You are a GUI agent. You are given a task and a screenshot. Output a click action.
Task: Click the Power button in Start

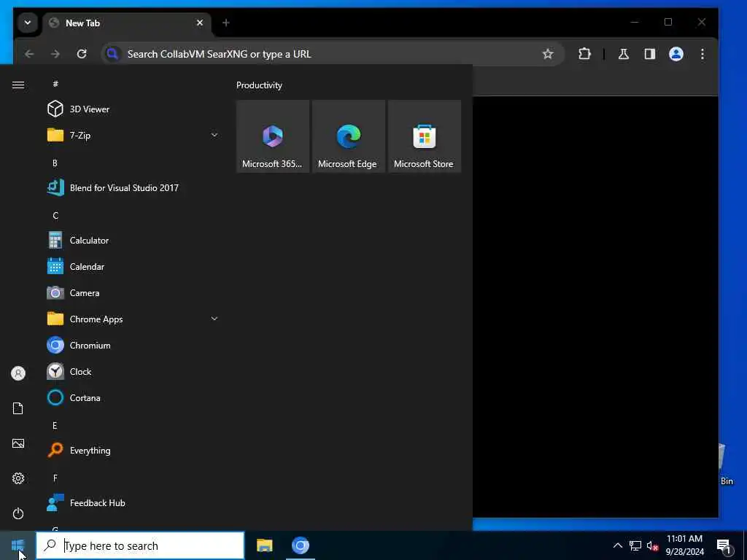[18, 513]
